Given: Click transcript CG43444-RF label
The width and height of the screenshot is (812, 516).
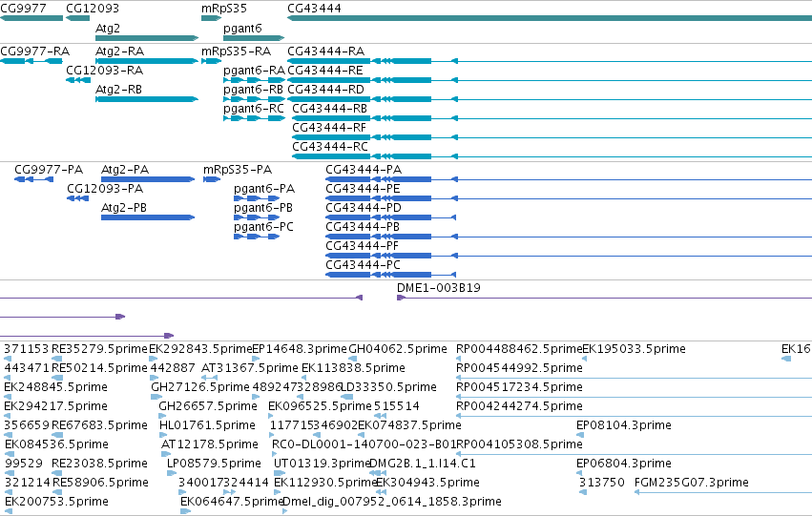Looking at the screenshot, I should tap(329, 128).
